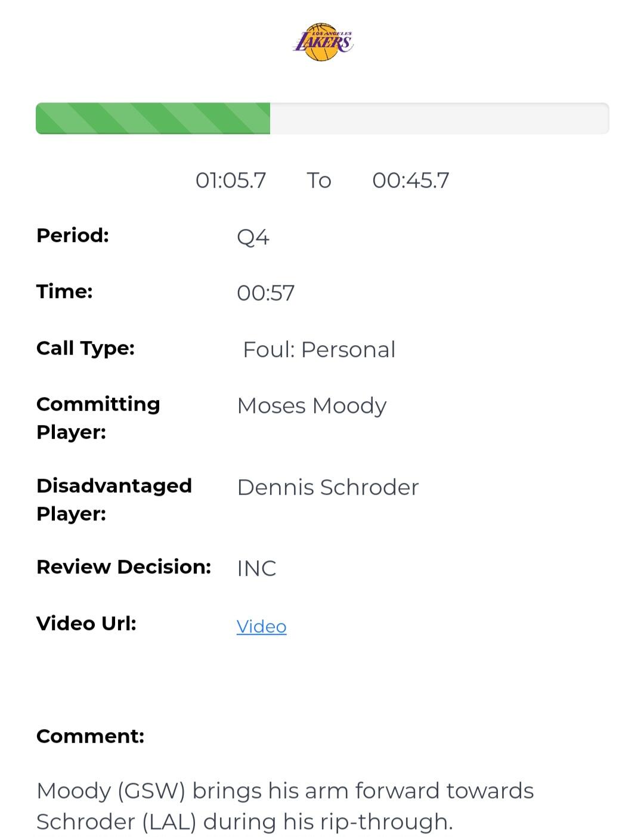Open the Video link
The height and width of the screenshot is (837, 644).
click(261, 627)
